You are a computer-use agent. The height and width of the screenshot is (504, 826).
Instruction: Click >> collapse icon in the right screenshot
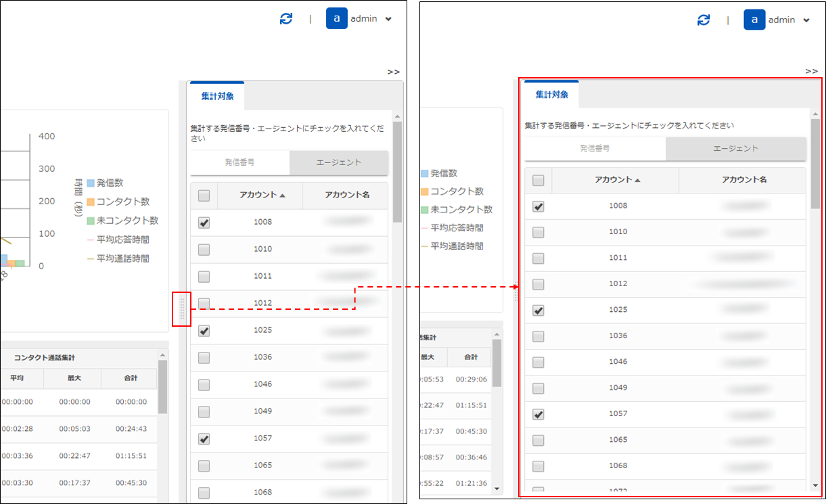tap(812, 71)
